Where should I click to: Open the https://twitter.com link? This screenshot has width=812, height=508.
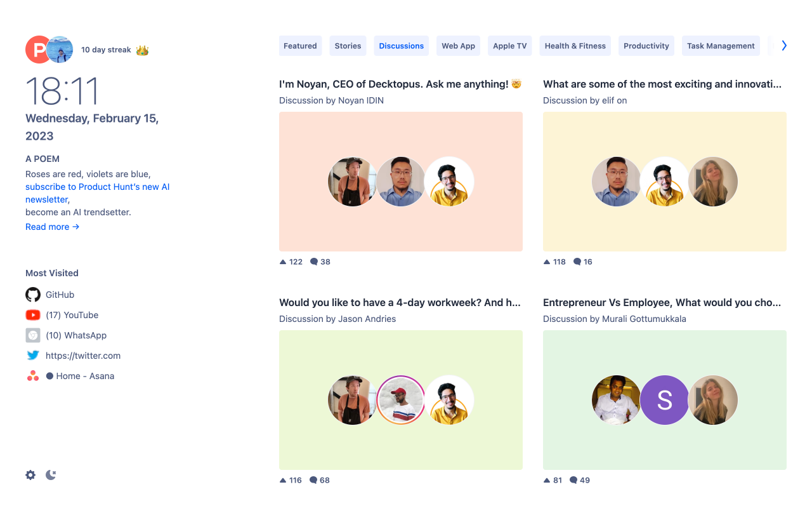(83, 356)
